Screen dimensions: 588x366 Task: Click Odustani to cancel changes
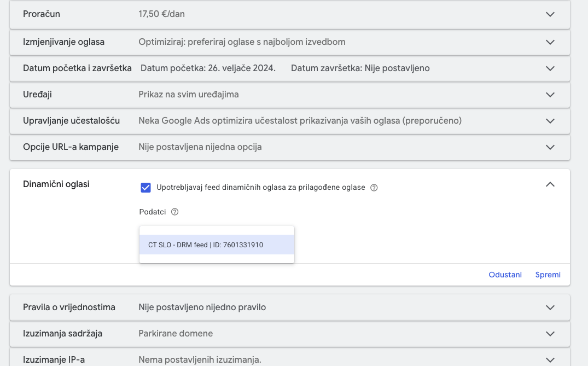point(505,275)
